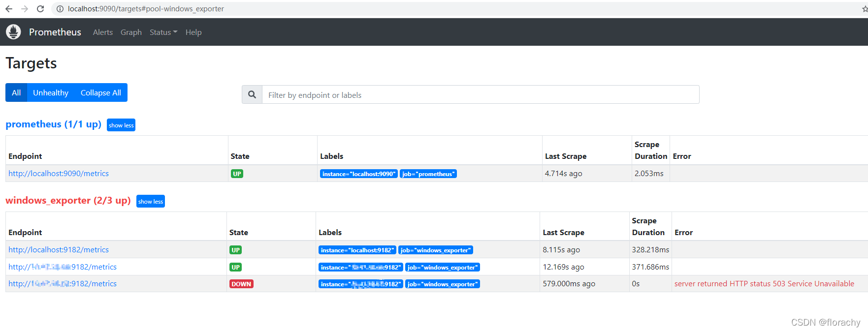868x332 pixels.
Task: Click the 371.686ms scrape duration value
Action: tap(650, 267)
